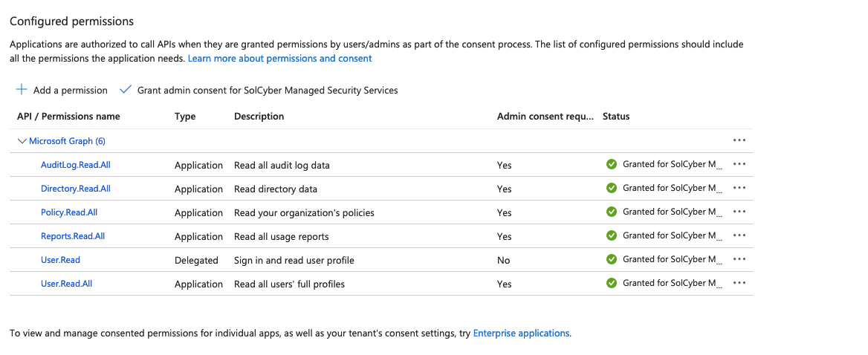Screen dimensions: 868x355
Task: Click the Grant admin consent checkmark icon
Action: coord(125,90)
